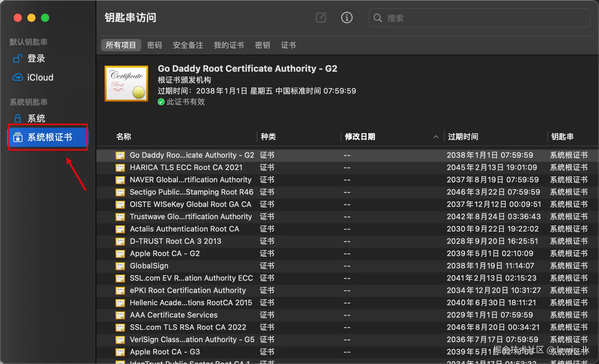Viewport: 599px width, 364px height.
Task: Click certificate icon of VeriSign Class G5 row
Action: point(120,340)
